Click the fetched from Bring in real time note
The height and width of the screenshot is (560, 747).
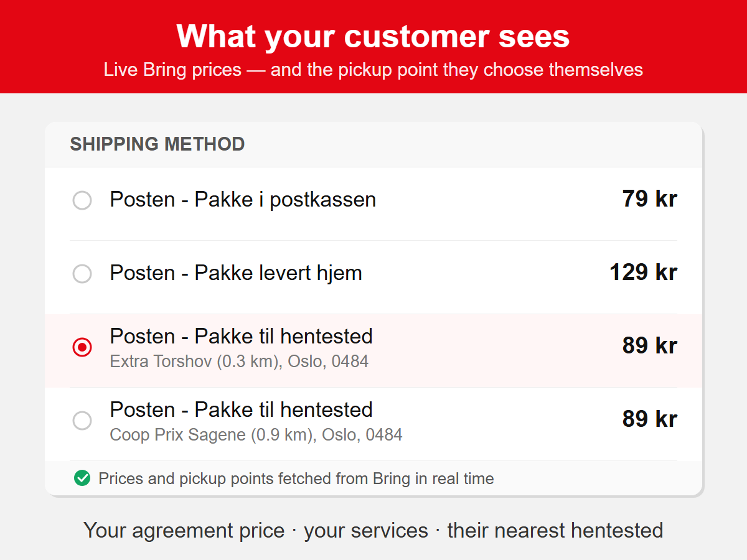click(x=296, y=478)
